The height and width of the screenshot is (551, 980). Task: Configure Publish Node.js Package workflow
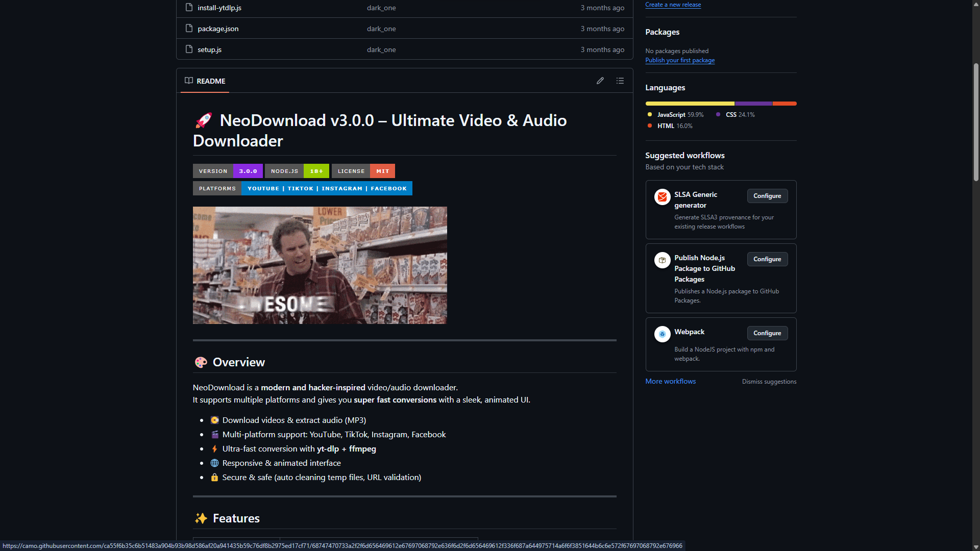(x=767, y=259)
